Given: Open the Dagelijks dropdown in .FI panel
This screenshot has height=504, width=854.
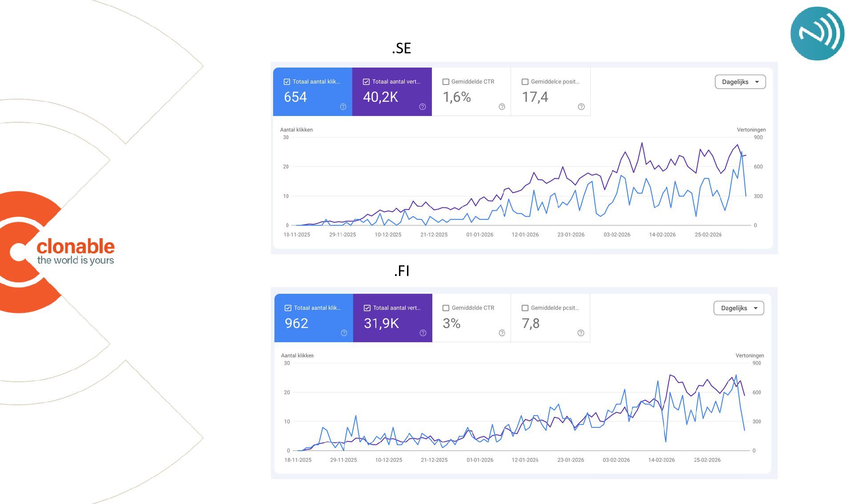Looking at the screenshot, I should 739,308.
